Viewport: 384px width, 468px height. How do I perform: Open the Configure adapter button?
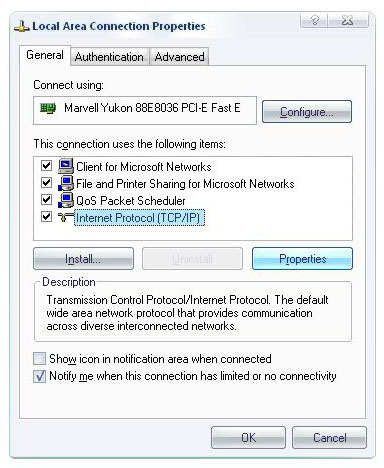307,112
